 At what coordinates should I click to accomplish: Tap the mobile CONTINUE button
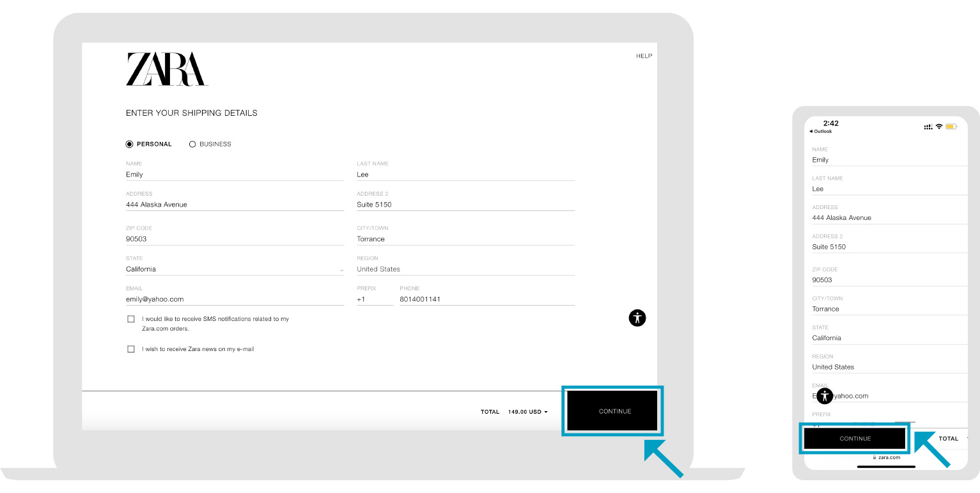click(855, 439)
